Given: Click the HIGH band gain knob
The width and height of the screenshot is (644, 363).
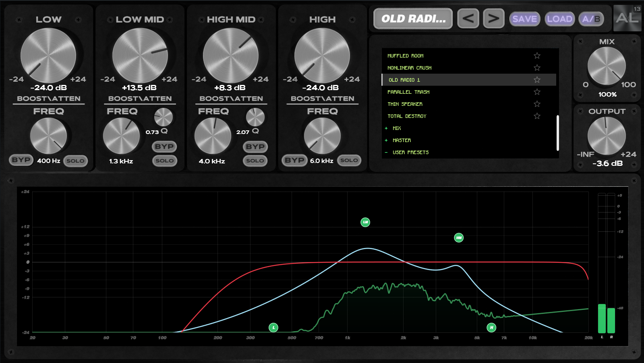Looking at the screenshot, I should coord(322,56).
